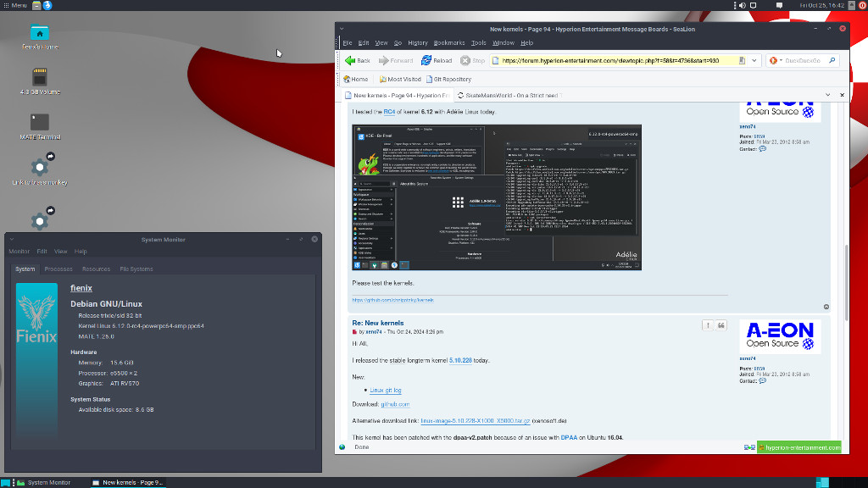Open the Tools menu in SeaLion
This screenshot has height=488, width=868.
click(478, 42)
